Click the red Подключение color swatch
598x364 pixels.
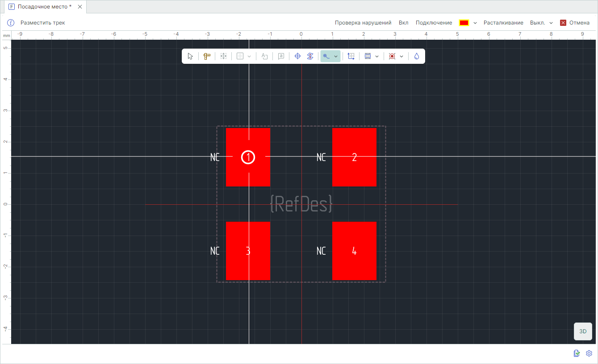tap(464, 23)
